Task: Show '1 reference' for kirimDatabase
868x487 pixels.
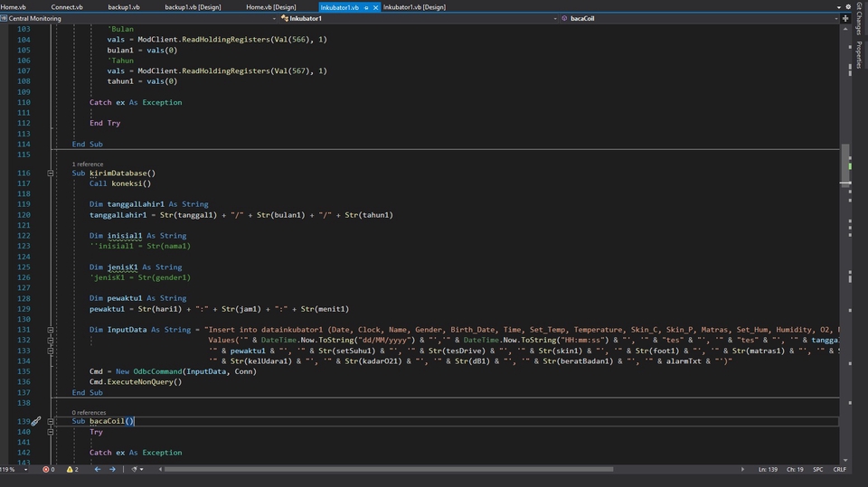Action: point(88,164)
